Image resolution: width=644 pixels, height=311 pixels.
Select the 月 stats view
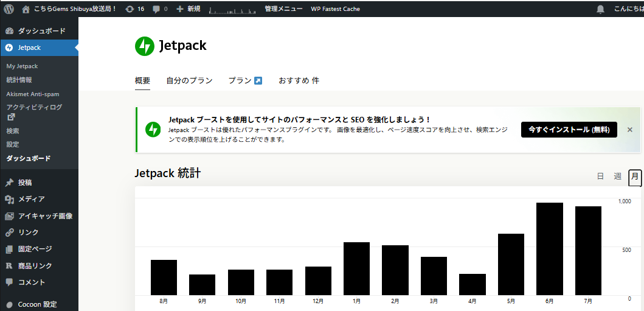tap(635, 177)
